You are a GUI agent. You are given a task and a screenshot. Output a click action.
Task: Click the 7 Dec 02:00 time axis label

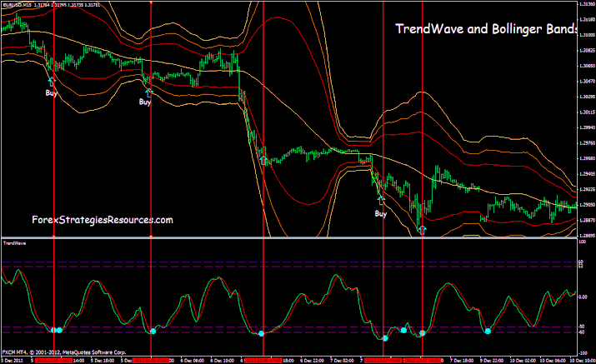pyautogui.click(x=343, y=360)
